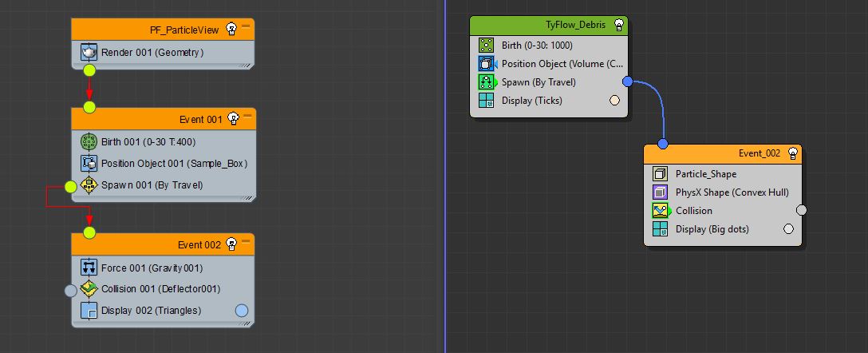Click the Display (Ticks) color circle
This screenshot has height=353, width=868.
point(614,101)
